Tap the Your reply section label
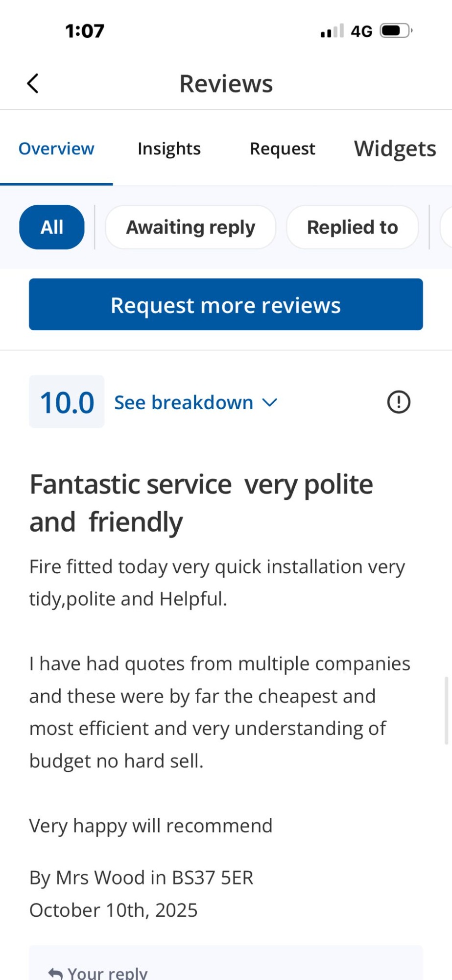452x980 pixels. [x=108, y=973]
